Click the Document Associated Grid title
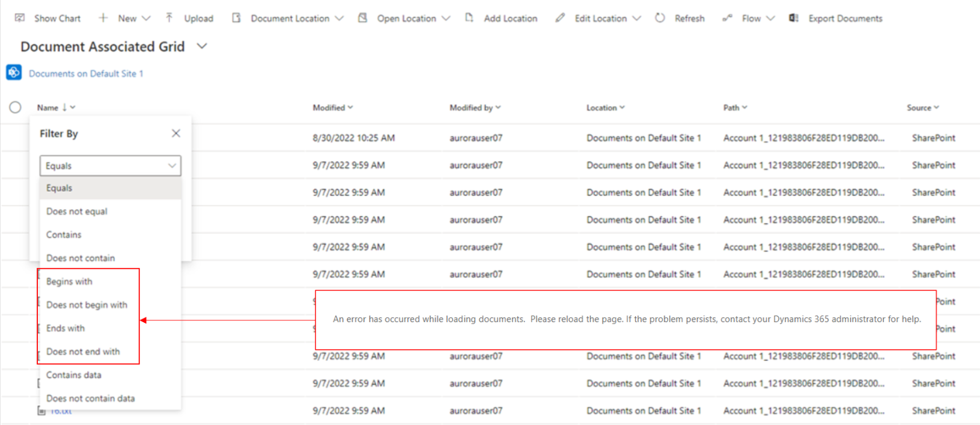The image size is (980, 425). 103,47
